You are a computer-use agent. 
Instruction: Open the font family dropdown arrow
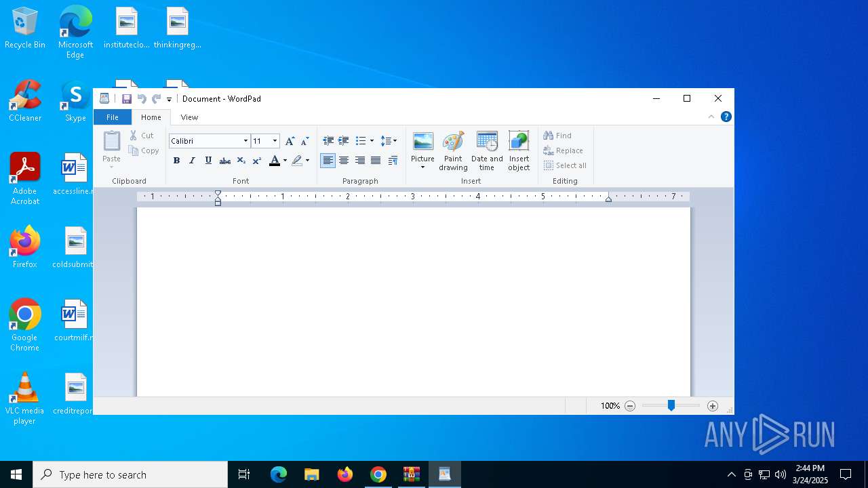[x=245, y=141]
